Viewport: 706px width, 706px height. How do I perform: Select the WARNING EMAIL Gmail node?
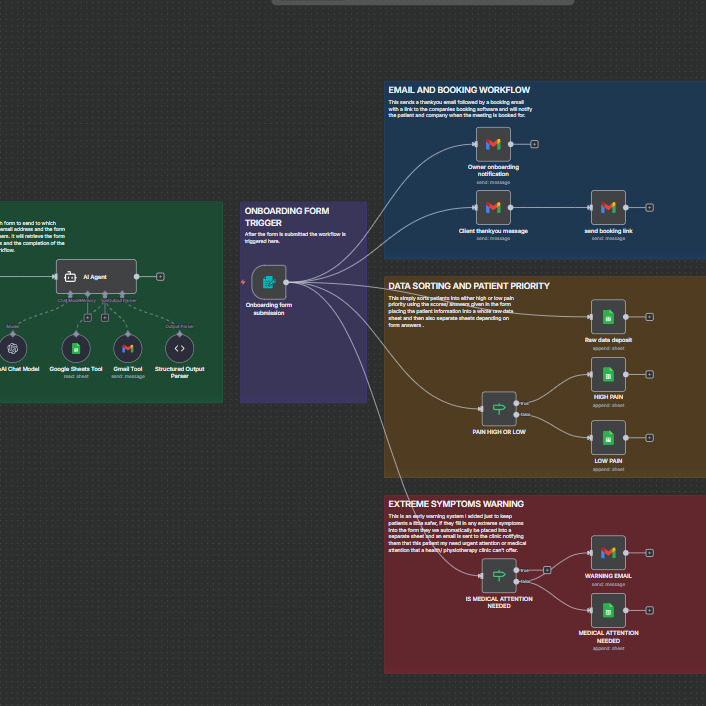[x=608, y=553]
